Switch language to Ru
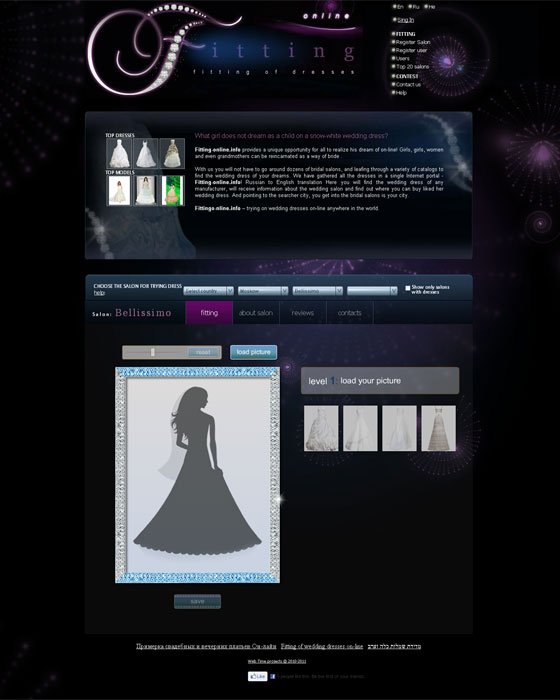 pyautogui.click(x=415, y=7)
